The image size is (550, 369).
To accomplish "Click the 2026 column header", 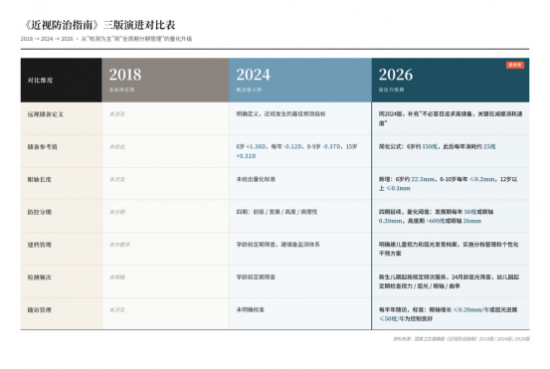I will point(450,80).
